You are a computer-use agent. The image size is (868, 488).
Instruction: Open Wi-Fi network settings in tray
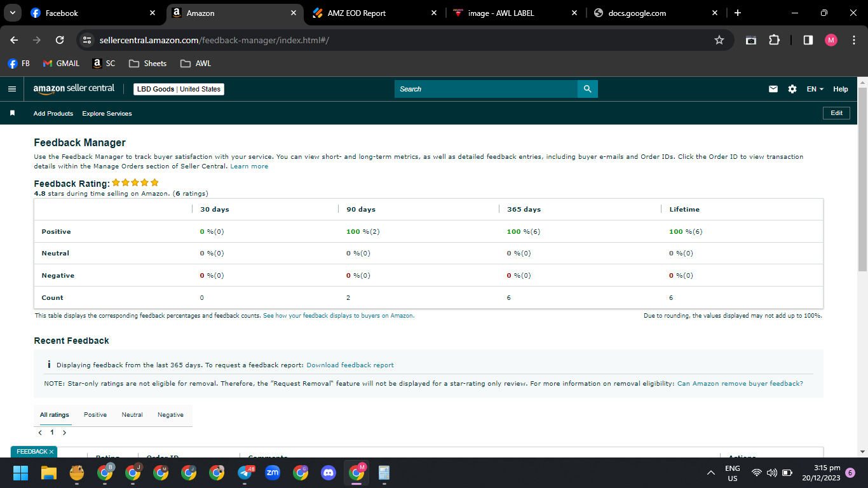pyautogui.click(x=757, y=473)
